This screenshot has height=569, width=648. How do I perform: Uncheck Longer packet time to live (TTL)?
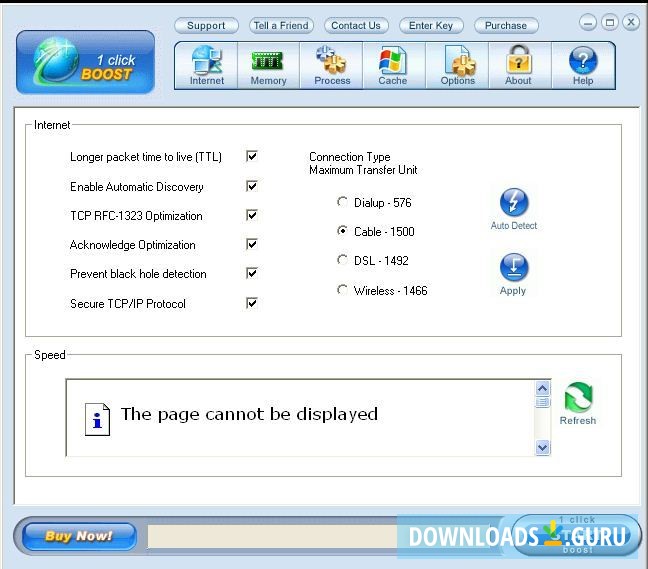point(252,156)
